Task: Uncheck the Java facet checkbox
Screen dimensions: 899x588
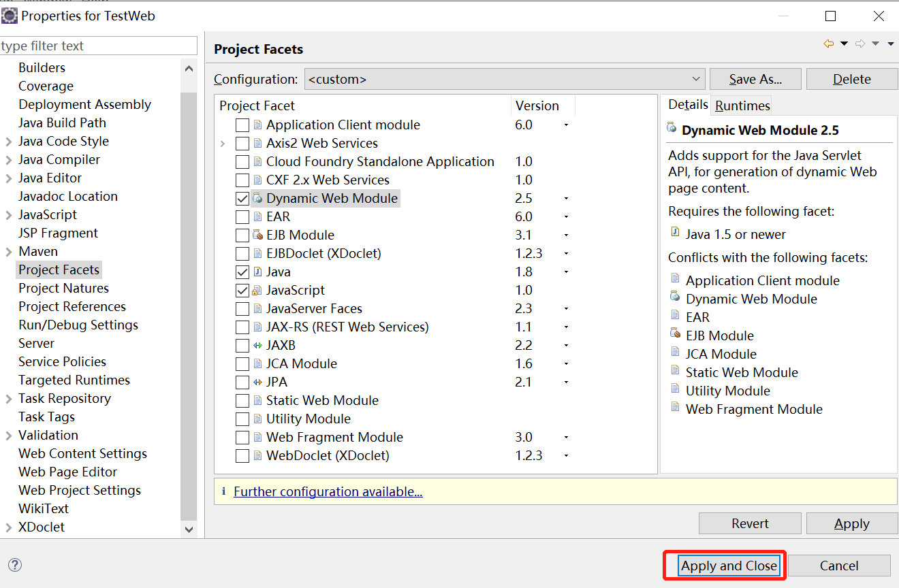Action: [242, 272]
